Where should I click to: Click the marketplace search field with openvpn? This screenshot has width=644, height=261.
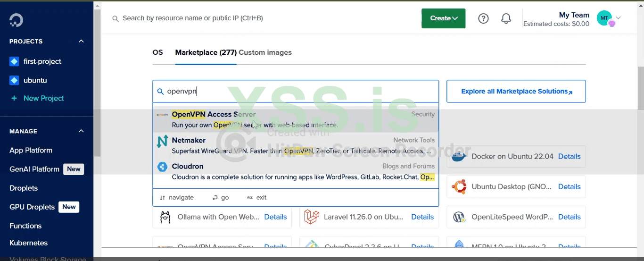click(x=296, y=92)
